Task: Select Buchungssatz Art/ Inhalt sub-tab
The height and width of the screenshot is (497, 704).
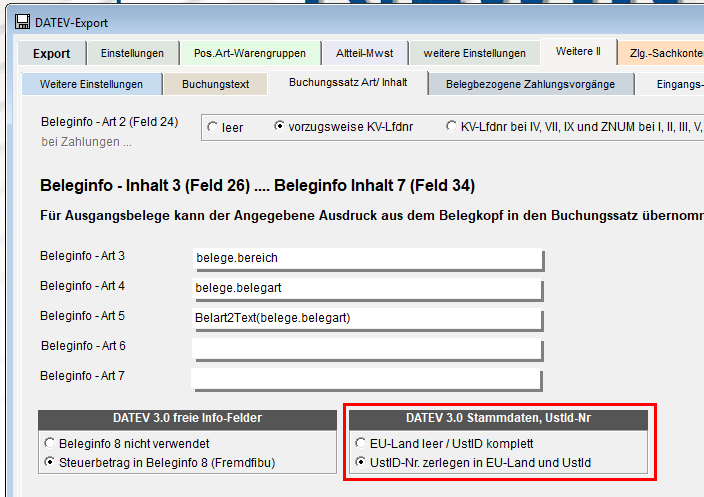Action: [348, 83]
